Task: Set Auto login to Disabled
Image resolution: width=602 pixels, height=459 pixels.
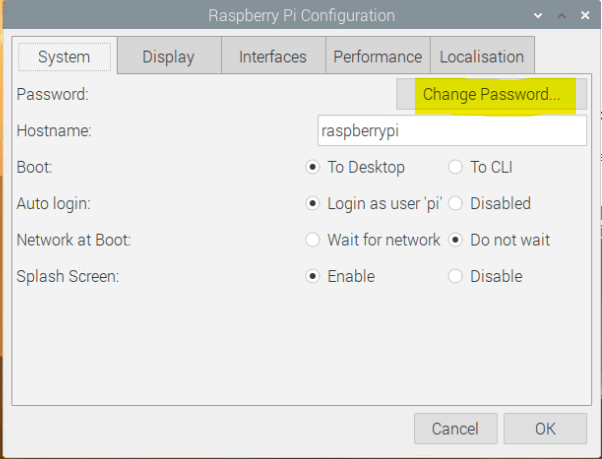Action: coord(456,203)
